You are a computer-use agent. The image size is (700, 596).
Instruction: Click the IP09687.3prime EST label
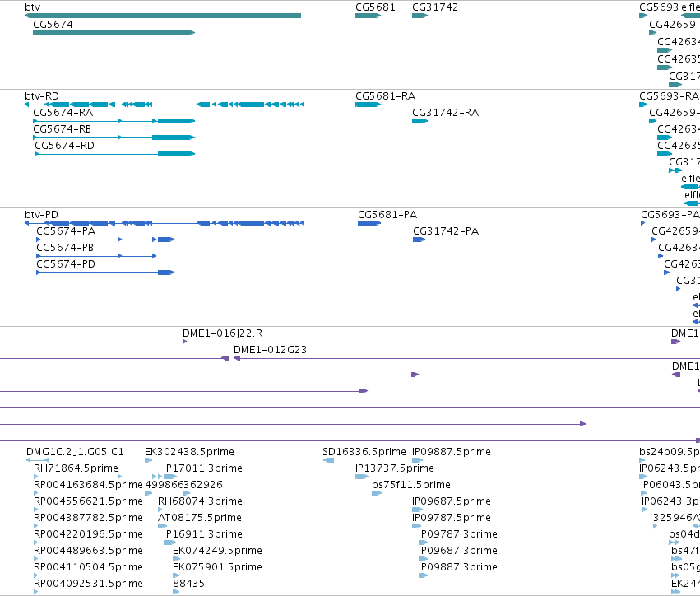click(458, 551)
